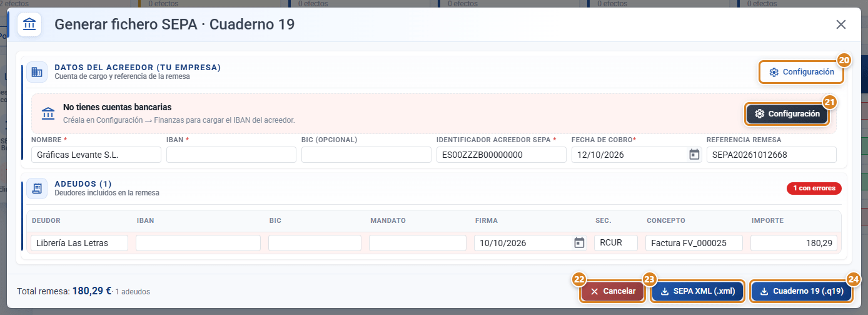The image size is (868, 315).
Task: Focus the debtor BIC field in Adeudos row
Action: pos(315,243)
